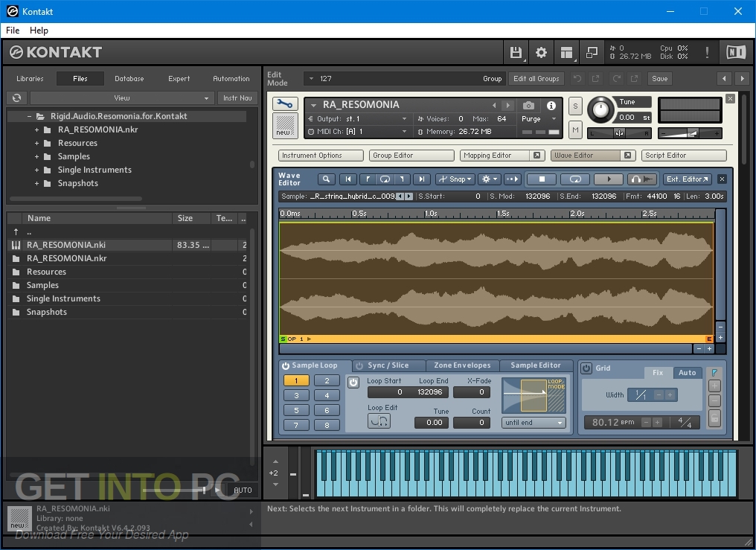The image size is (756, 550).
Task: Click the minimize rack view icon
Action: [592, 52]
